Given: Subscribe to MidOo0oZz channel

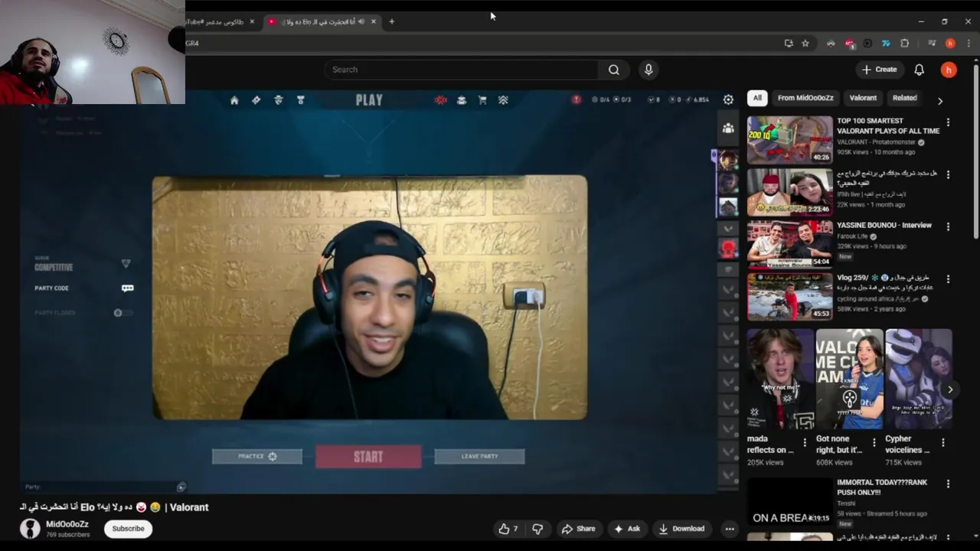Looking at the screenshot, I should [x=128, y=528].
